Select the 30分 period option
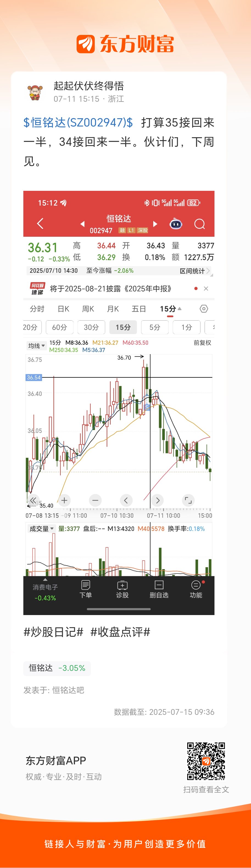Viewport: 251px width, 868px height. tap(91, 327)
